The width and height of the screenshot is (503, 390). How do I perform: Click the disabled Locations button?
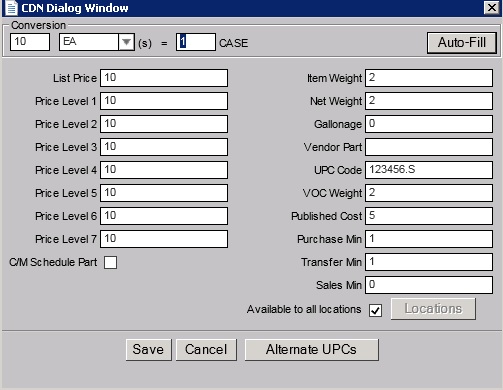[x=433, y=309]
